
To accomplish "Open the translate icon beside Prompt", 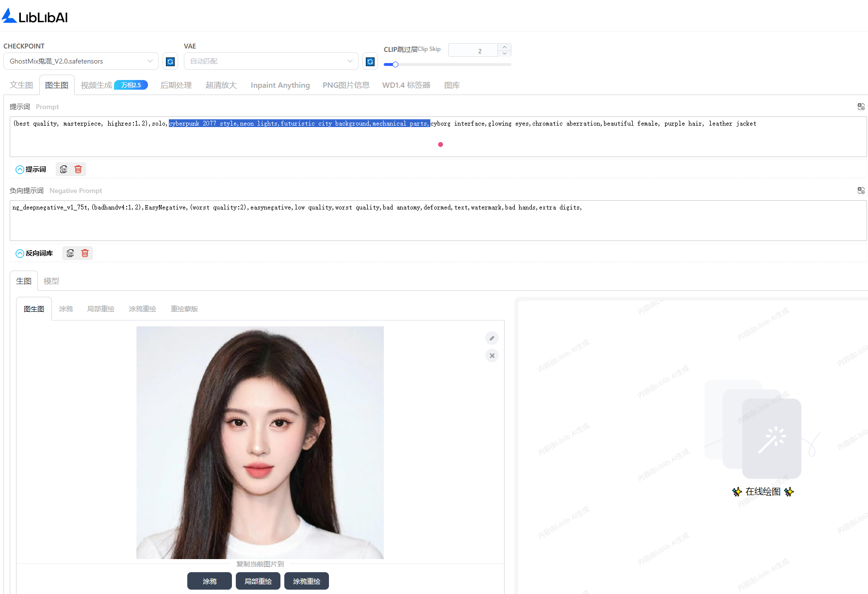I will (861, 107).
